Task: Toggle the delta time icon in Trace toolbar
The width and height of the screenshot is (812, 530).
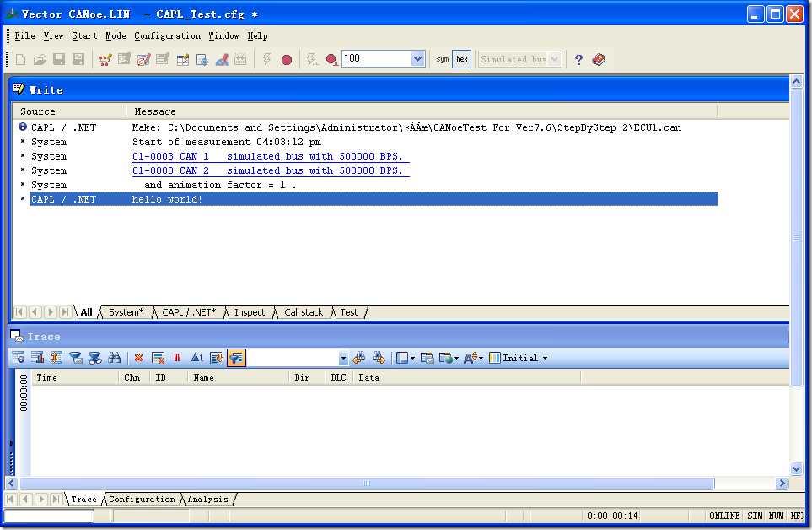Action: click(x=196, y=358)
